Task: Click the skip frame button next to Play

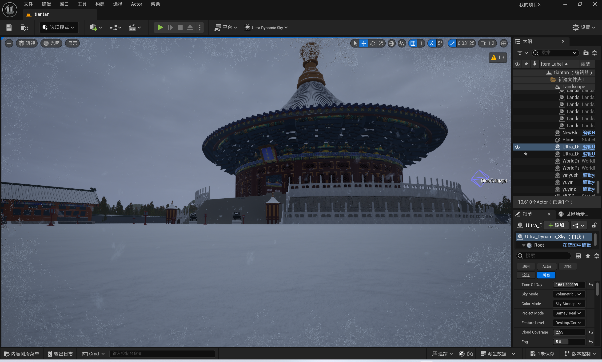Action: [x=170, y=28]
